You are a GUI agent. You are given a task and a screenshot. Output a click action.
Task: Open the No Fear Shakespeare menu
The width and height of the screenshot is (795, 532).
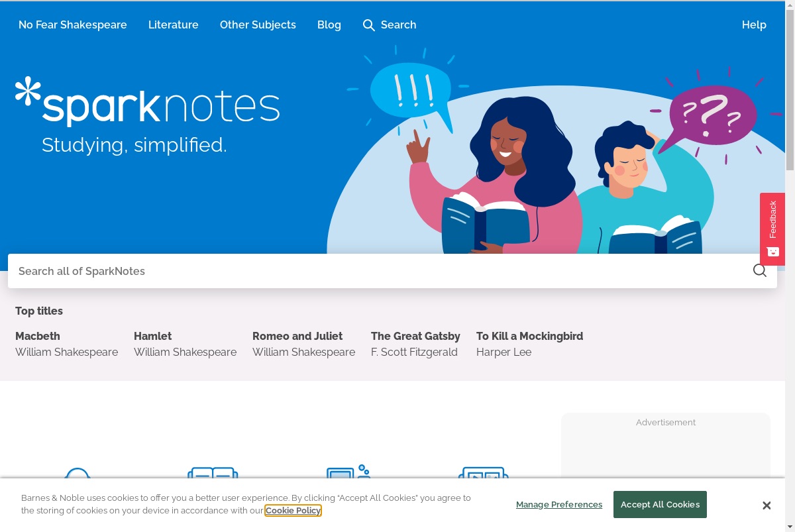pos(73,25)
